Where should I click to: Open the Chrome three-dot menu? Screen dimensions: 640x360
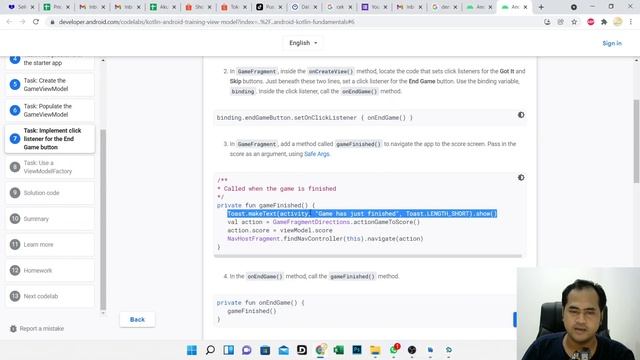click(631, 22)
